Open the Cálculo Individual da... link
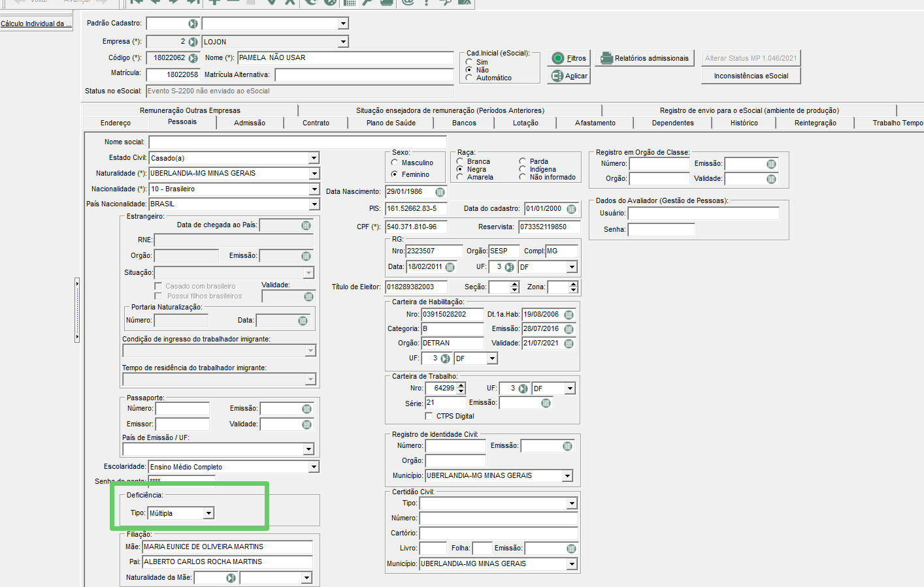The image size is (924, 587). [36, 24]
